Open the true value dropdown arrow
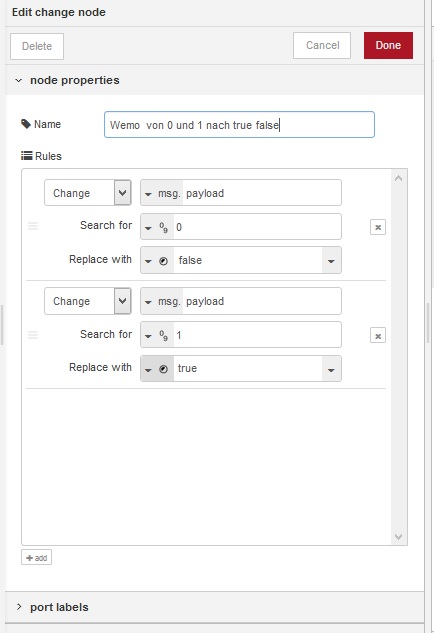 click(x=331, y=369)
